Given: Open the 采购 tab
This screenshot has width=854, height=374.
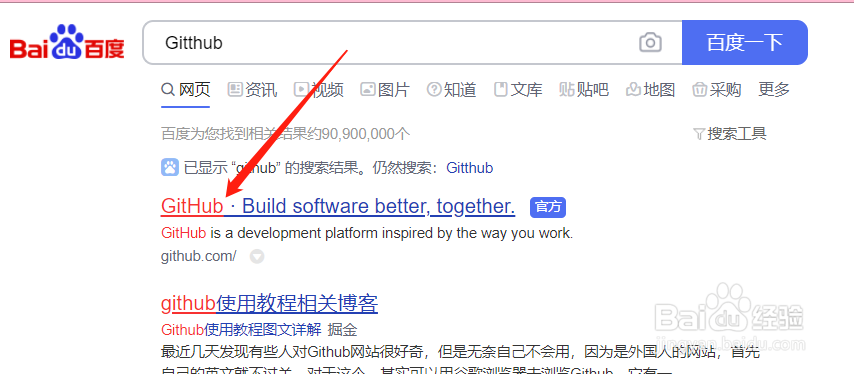Looking at the screenshot, I should coord(717,90).
